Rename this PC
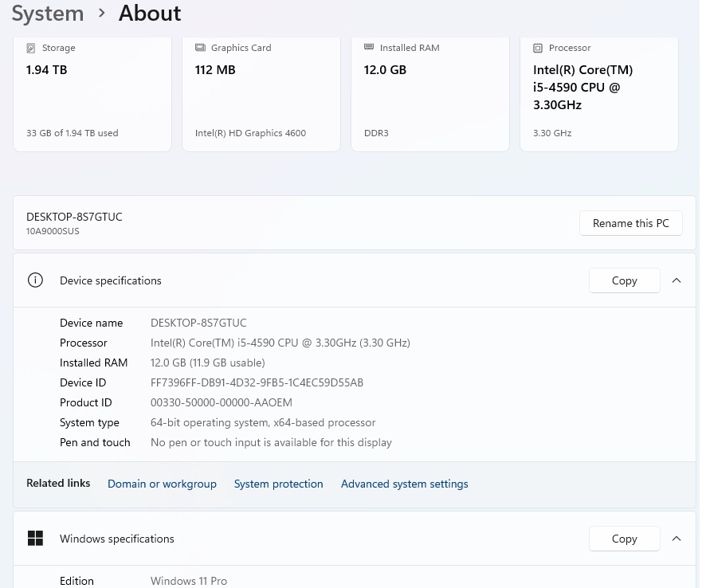 pyautogui.click(x=631, y=223)
